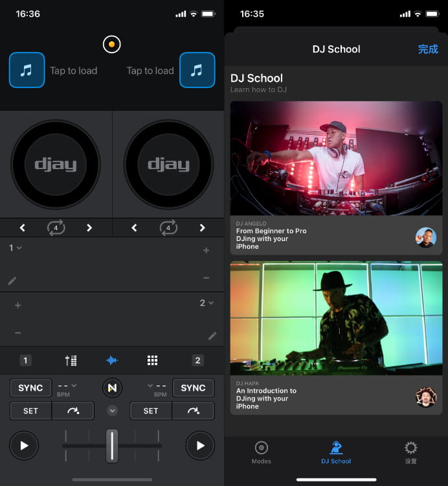The height and width of the screenshot is (486, 448).
Task: Load a track into the left deck
Action: 27,70
